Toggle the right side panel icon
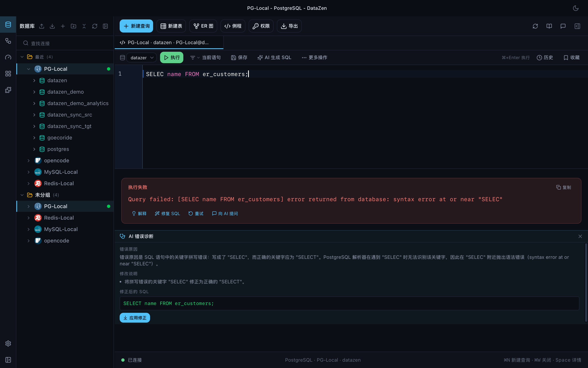Screen dimensions: 588x368 coord(577,26)
